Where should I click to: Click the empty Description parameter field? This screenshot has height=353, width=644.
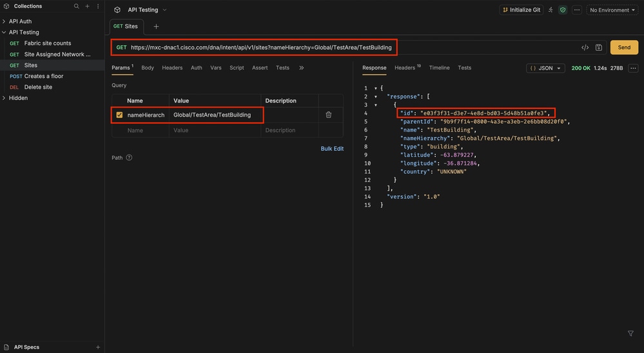289,131
